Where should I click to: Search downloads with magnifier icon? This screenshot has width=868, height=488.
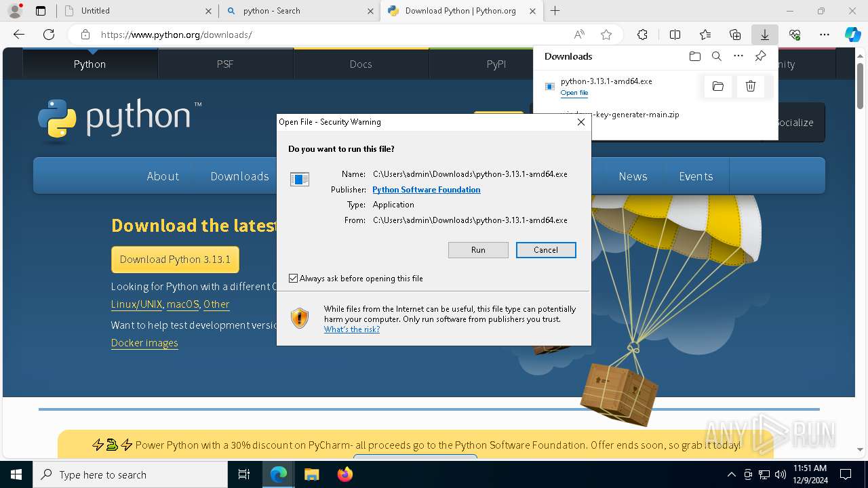(716, 56)
